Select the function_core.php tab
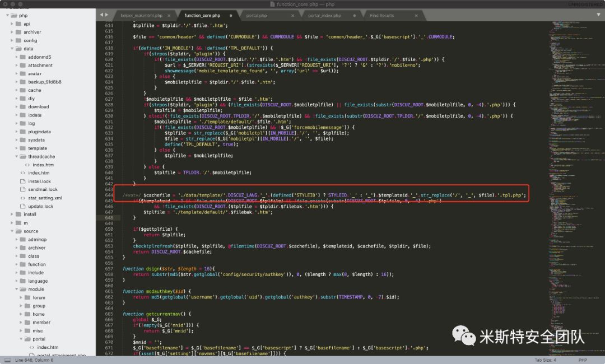605x364 pixels. [x=202, y=16]
